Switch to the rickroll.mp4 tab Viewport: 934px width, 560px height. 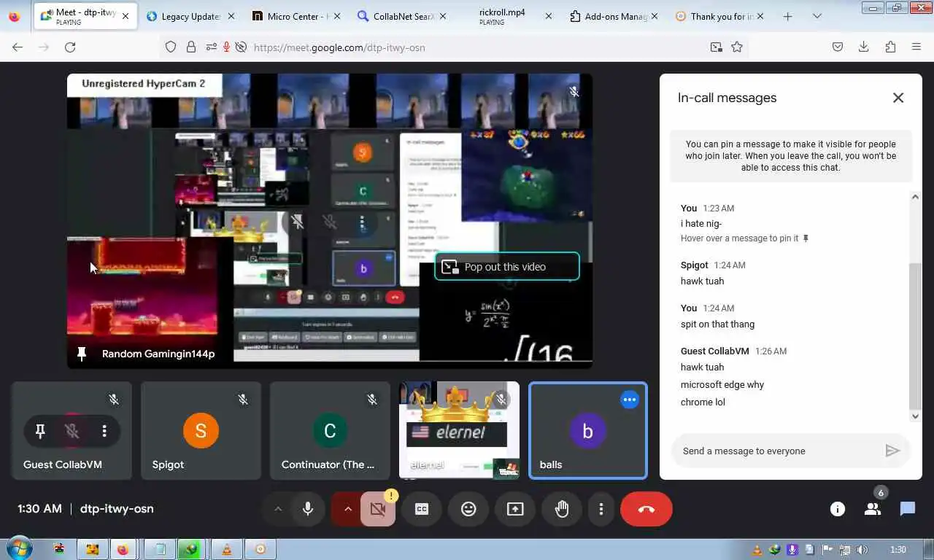tap(508, 16)
